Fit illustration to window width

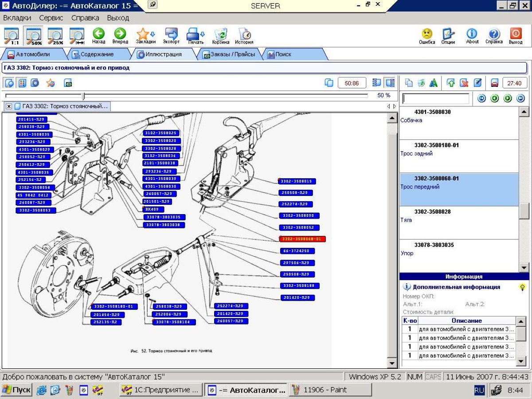coord(77,36)
